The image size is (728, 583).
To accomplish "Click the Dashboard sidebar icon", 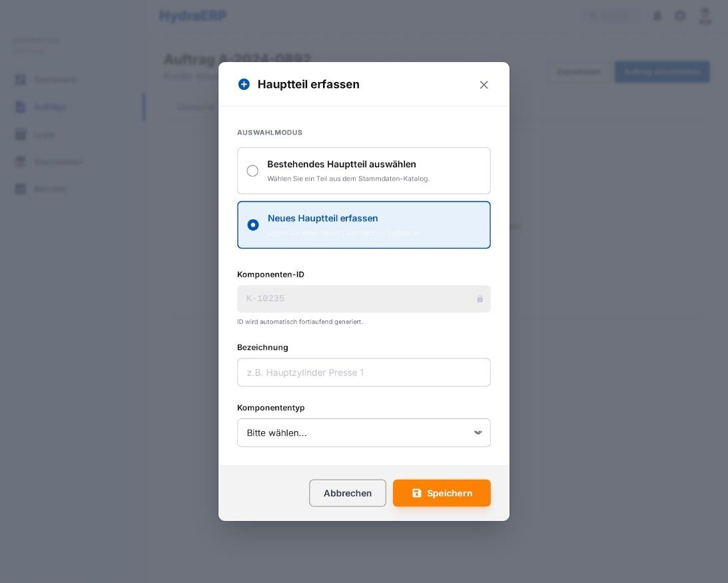I will click(x=21, y=79).
